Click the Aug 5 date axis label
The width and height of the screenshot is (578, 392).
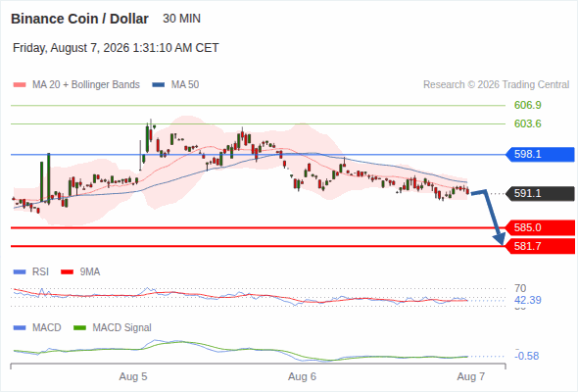133,377
